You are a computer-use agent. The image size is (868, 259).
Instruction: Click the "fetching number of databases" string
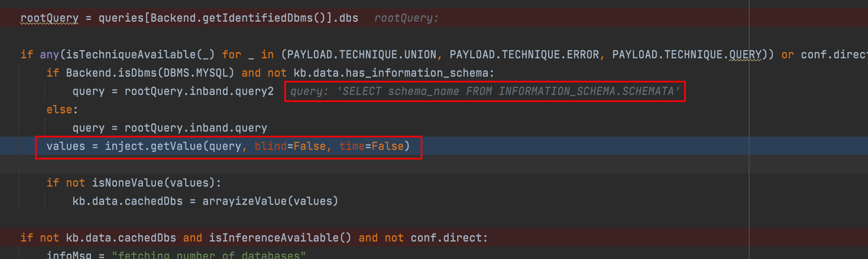pos(208,255)
